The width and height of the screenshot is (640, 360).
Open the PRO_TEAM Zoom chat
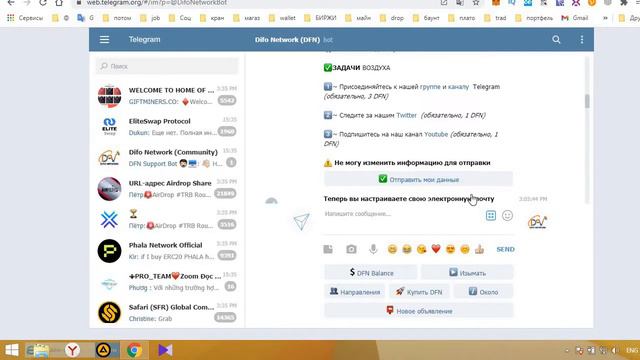pos(167,282)
